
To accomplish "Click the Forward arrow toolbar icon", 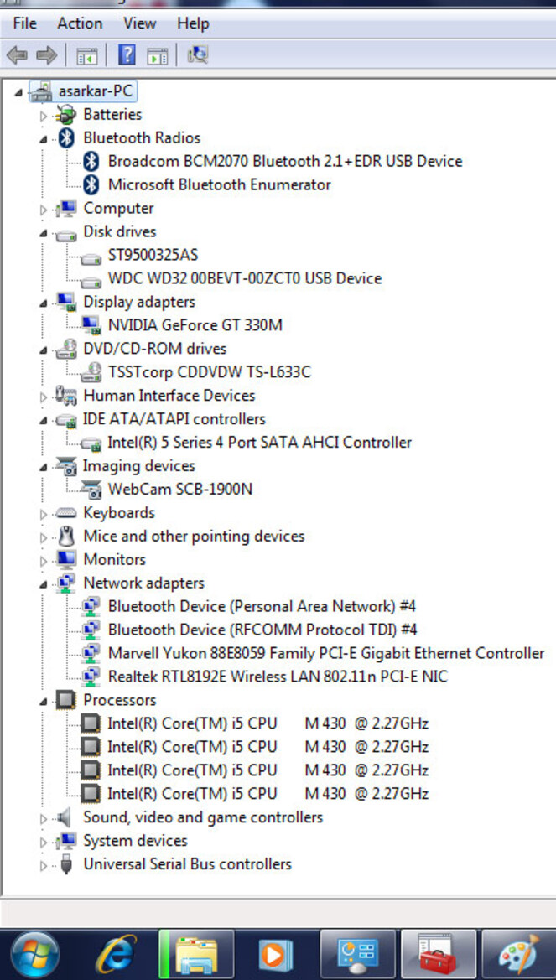I will 46,55.
